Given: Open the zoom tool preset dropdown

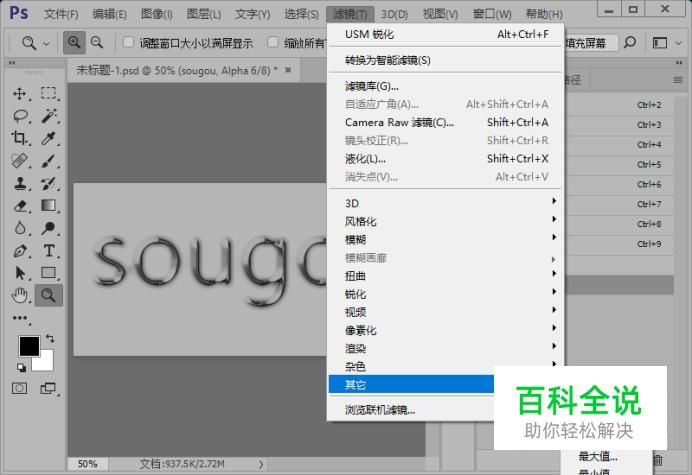Looking at the screenshot, I should [46, 44].
